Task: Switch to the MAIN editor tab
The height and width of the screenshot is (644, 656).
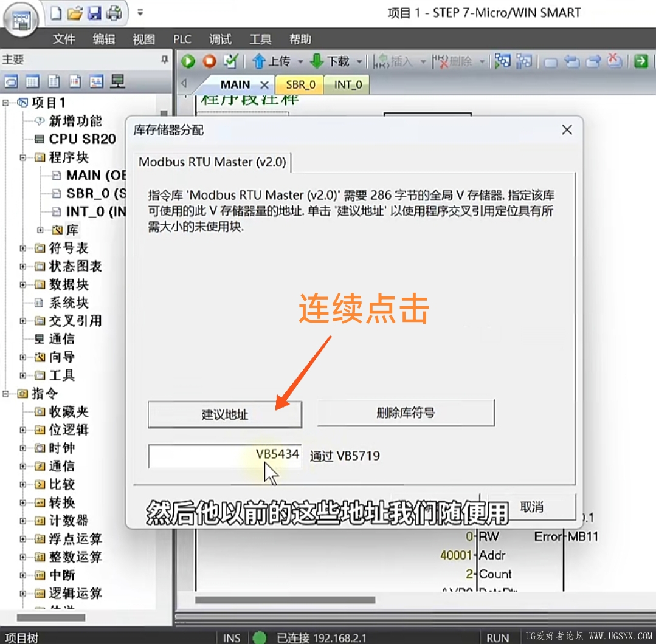Action: 235,85
